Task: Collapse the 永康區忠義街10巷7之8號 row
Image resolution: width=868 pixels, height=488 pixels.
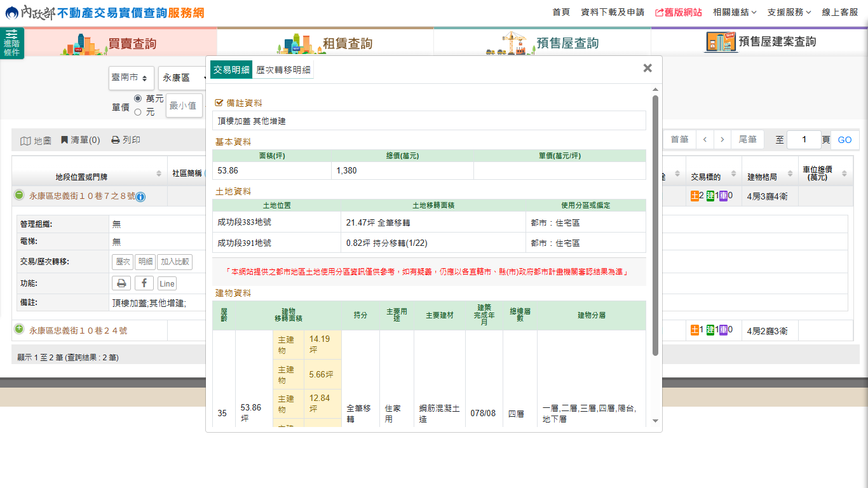Action: 19,195
